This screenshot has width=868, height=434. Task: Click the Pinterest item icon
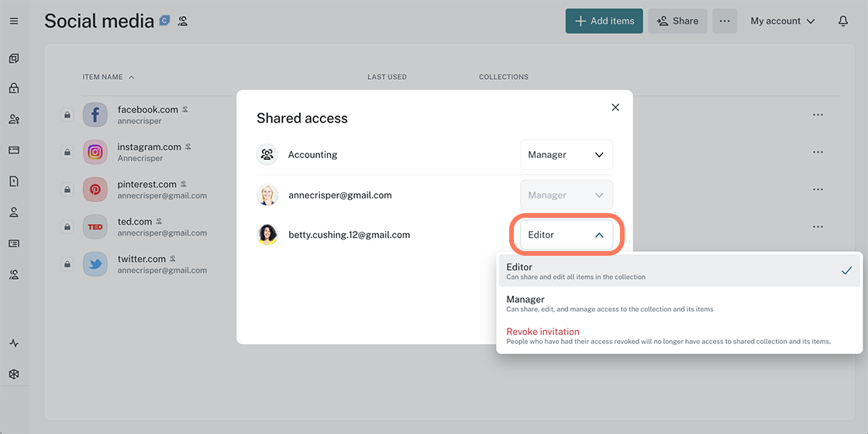click(95, 189)
